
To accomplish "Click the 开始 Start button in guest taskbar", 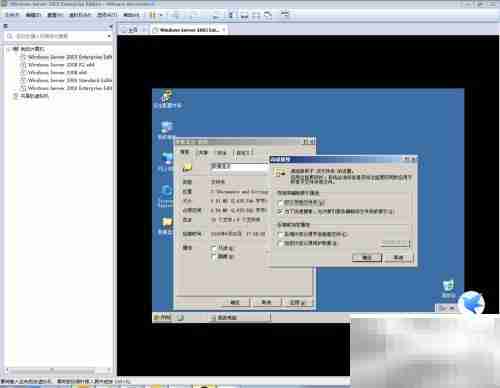I will tap(163, 317).
